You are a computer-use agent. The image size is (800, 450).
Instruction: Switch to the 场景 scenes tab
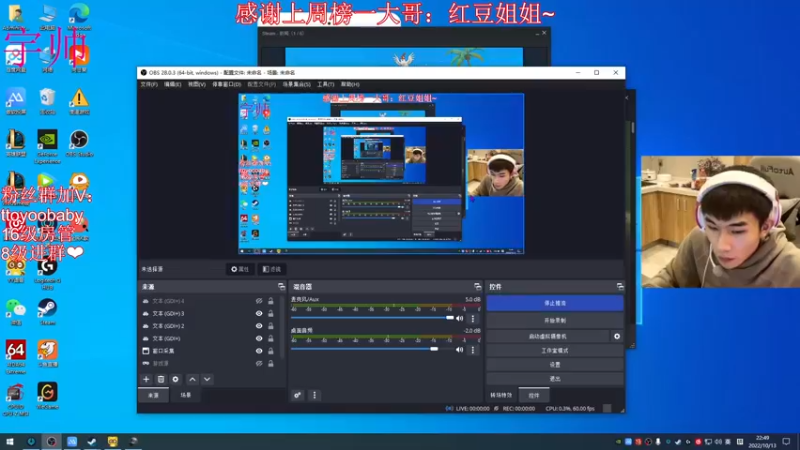click(x=185, y=395)
